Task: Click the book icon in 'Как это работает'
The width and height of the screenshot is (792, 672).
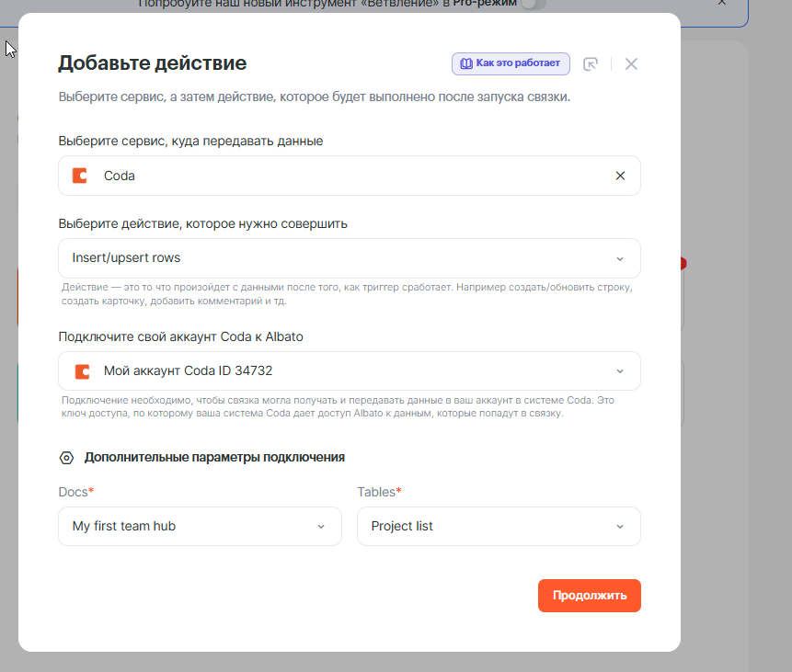Action: 466,63
